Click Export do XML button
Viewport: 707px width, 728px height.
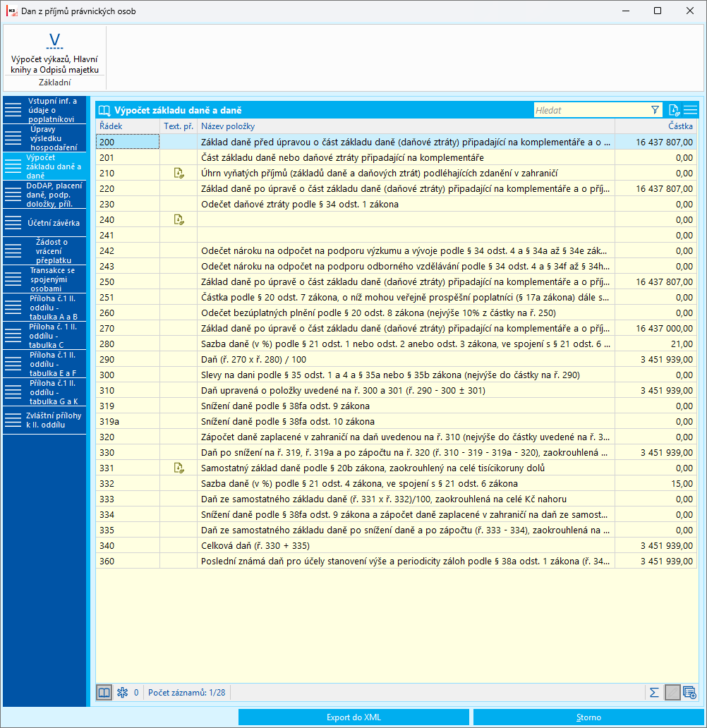click(353, 717)
